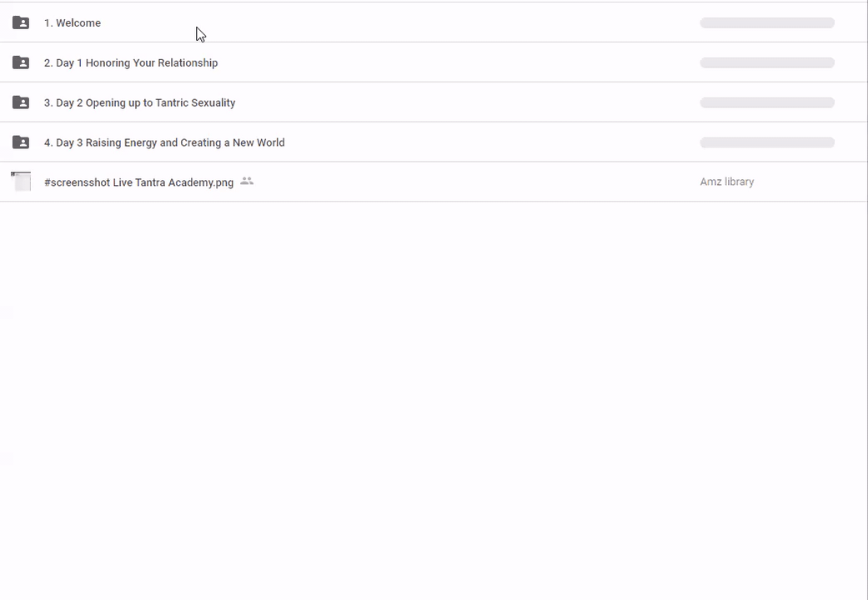Select the #screensshot Live Tantra Academy.png file name
Viewport: 868px width, 600px height.
[138, 182]
